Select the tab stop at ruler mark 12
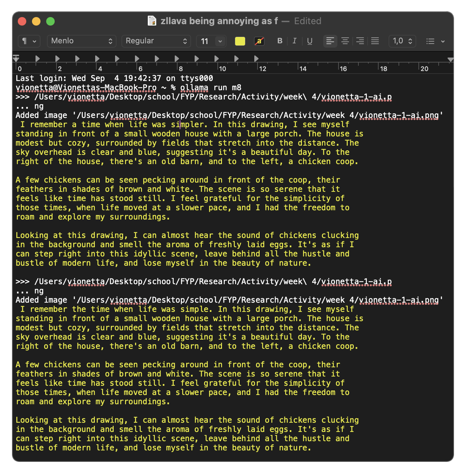Viewport: 466px width, 476px height. [x=256, y=59]
